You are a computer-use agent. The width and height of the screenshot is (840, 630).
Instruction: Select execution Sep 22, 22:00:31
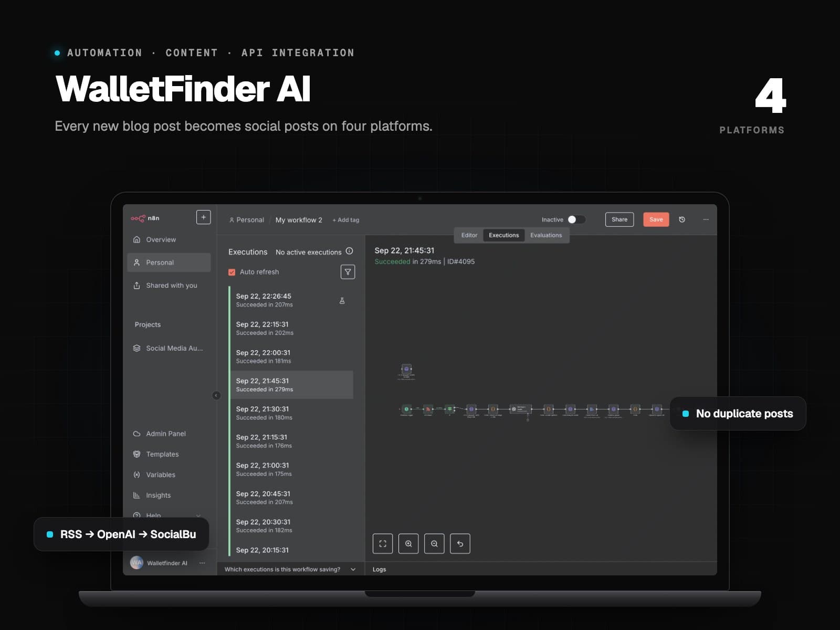click(x=291, y=356)
